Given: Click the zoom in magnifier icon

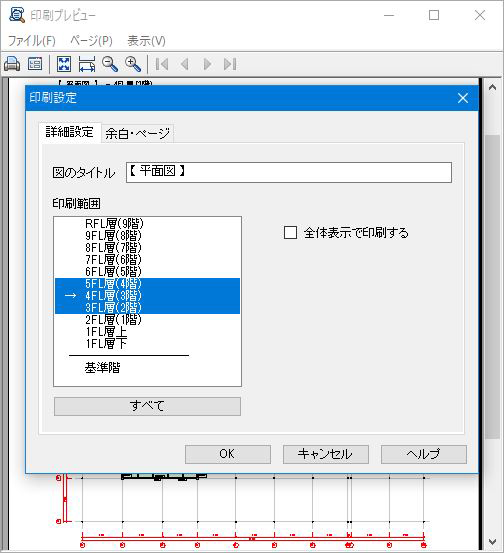Looking at the screenshot, I should 133,64.
